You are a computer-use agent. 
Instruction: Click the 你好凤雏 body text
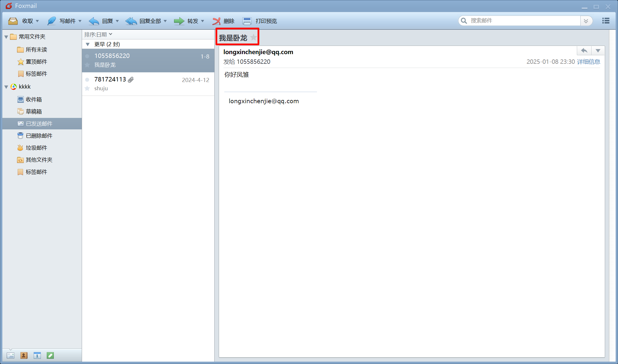coord(237,75)
